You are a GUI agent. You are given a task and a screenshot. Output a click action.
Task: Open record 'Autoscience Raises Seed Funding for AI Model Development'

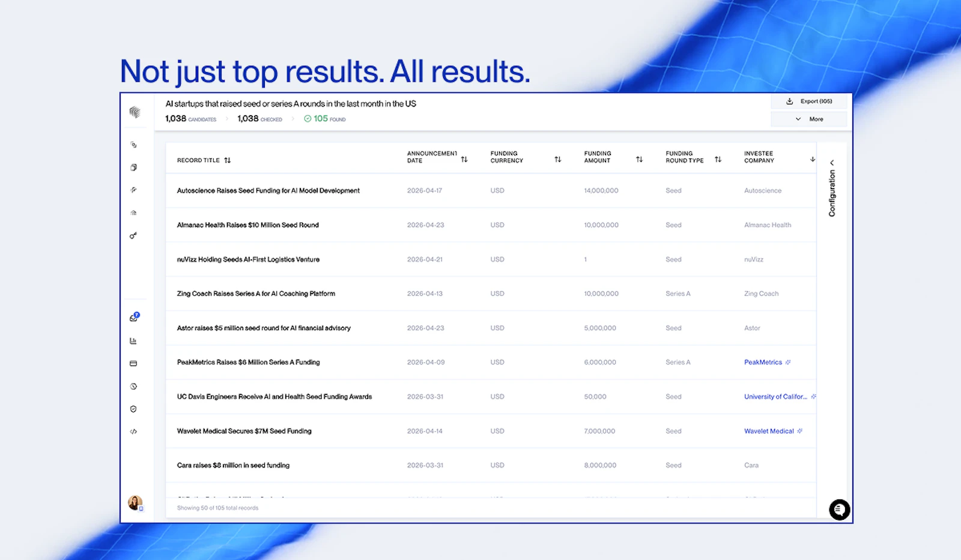(x=268, y=191)
